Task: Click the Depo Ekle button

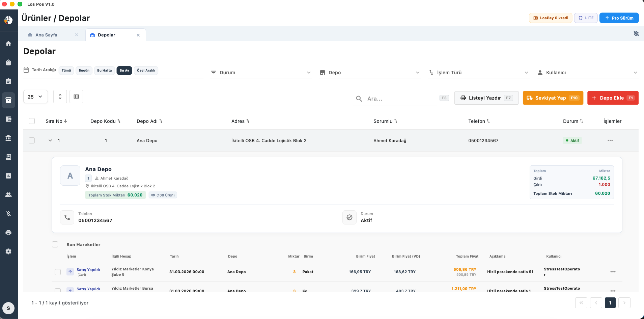Action: click(x=613, y=98)
